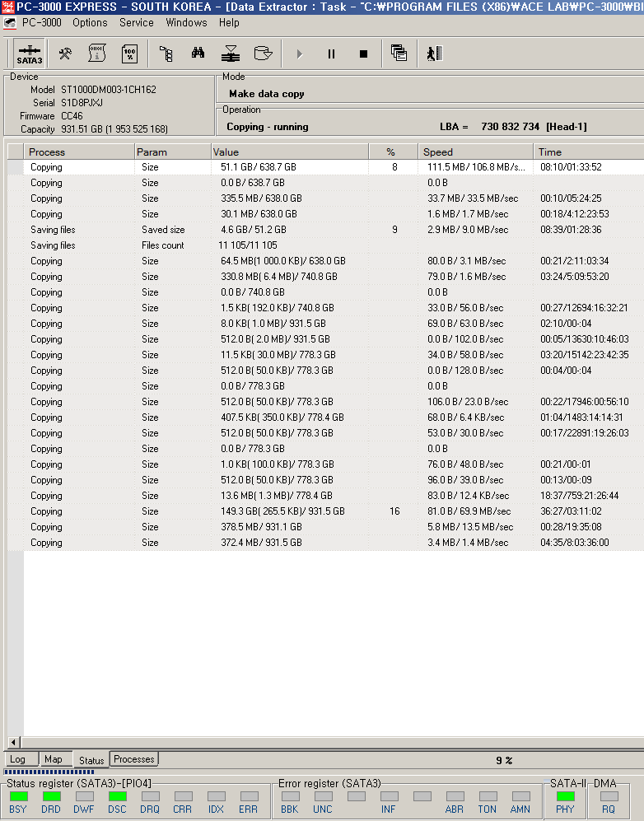Viewport: 644px width, 821px height.
Task: Click the TON error indicator
Action: point(488,795)
